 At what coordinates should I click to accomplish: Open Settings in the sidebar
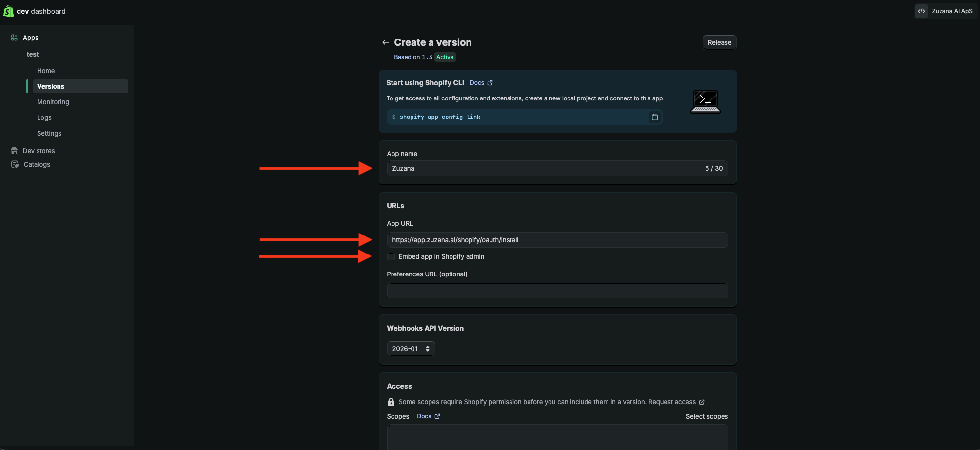pos(49,133)
